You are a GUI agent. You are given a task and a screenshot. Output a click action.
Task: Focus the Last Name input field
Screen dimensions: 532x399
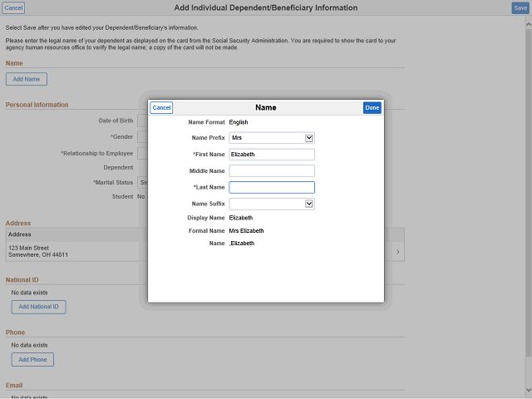(x=272, y=187)
